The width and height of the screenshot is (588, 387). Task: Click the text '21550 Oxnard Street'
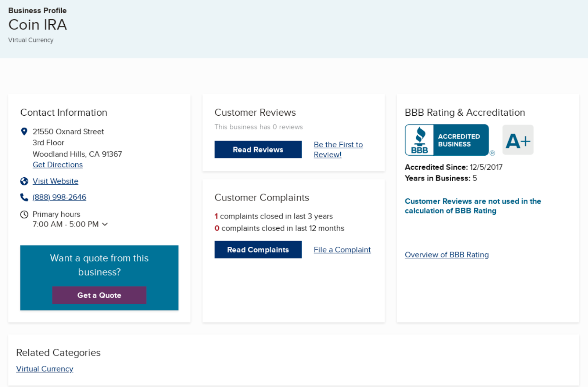coord(68,131)
